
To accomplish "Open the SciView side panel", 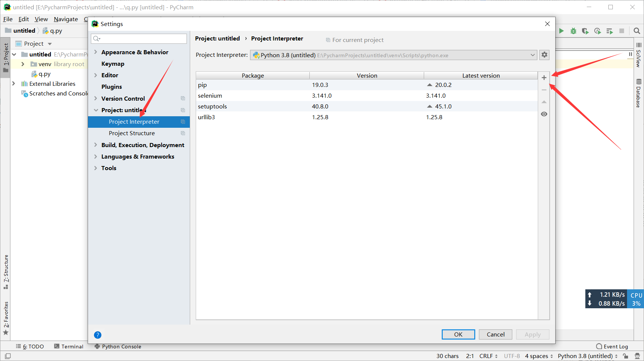I will click(x=638, y=55).
